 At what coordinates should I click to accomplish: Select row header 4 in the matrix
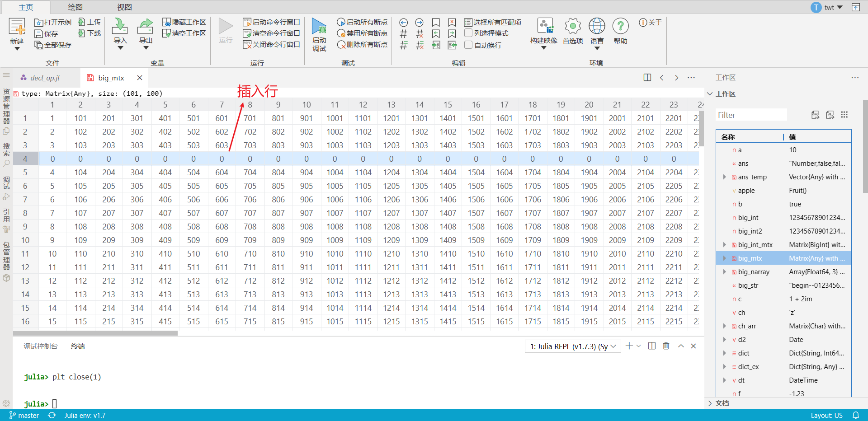(x=25, y=159)
